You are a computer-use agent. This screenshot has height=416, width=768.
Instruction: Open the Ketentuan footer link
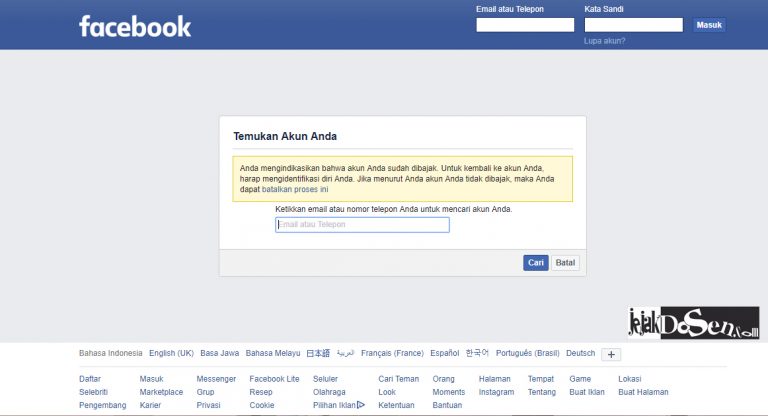point(396,405)
